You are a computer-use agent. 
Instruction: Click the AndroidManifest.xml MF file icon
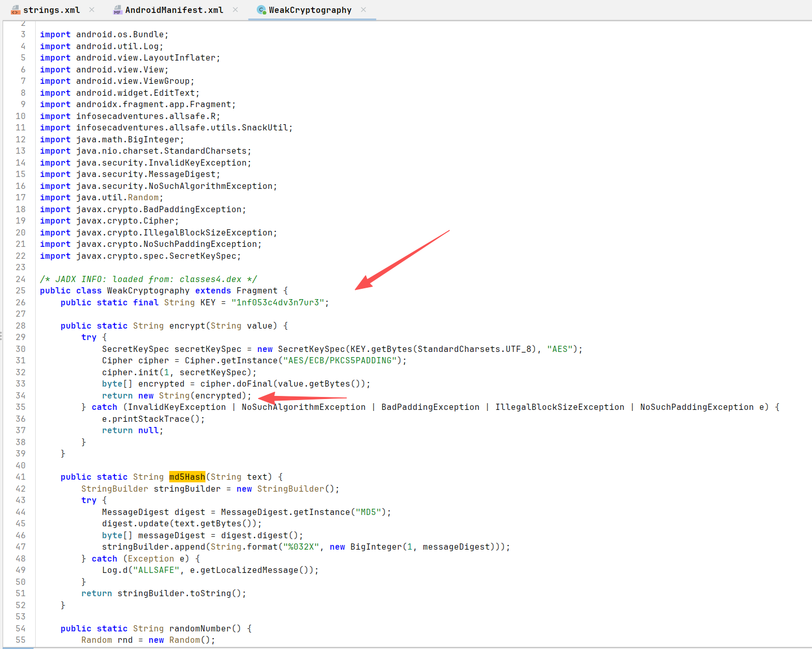[117, 10]
